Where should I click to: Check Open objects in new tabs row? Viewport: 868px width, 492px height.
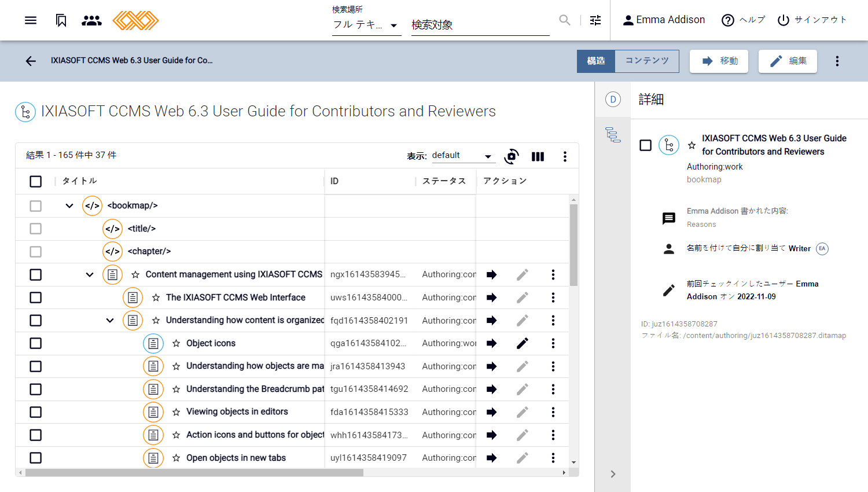35,458
